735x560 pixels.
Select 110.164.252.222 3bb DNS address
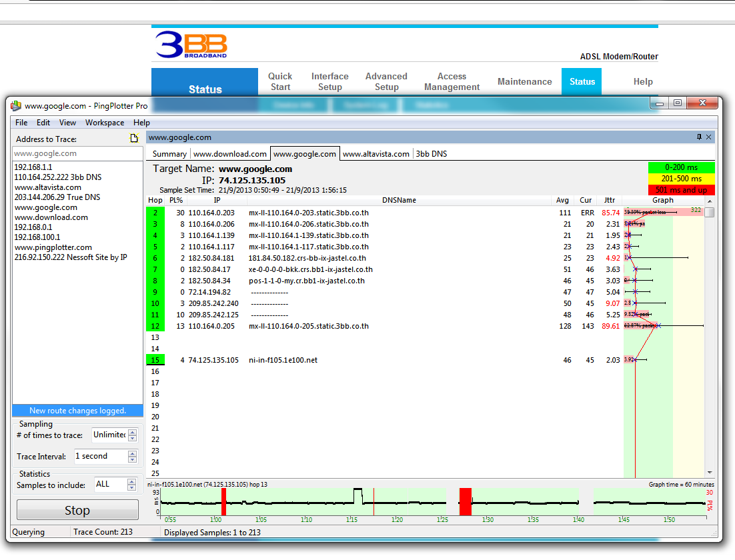click(57, 177)
